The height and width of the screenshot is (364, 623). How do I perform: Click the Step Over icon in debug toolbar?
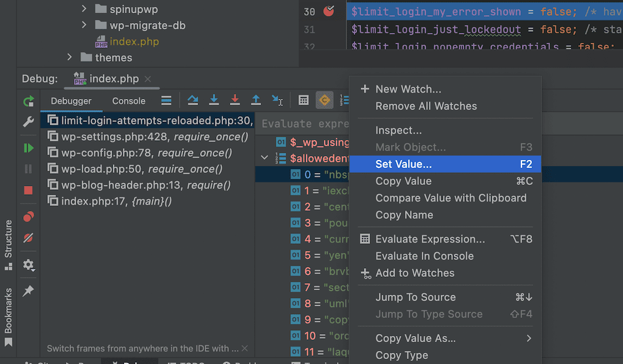[x=193, y=100]
